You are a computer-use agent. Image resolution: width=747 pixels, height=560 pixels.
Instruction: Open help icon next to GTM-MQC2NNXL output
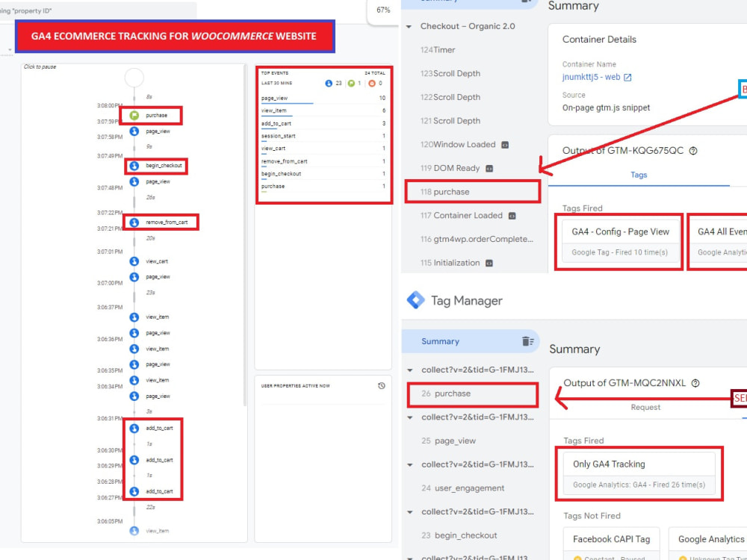coord(695,383)
